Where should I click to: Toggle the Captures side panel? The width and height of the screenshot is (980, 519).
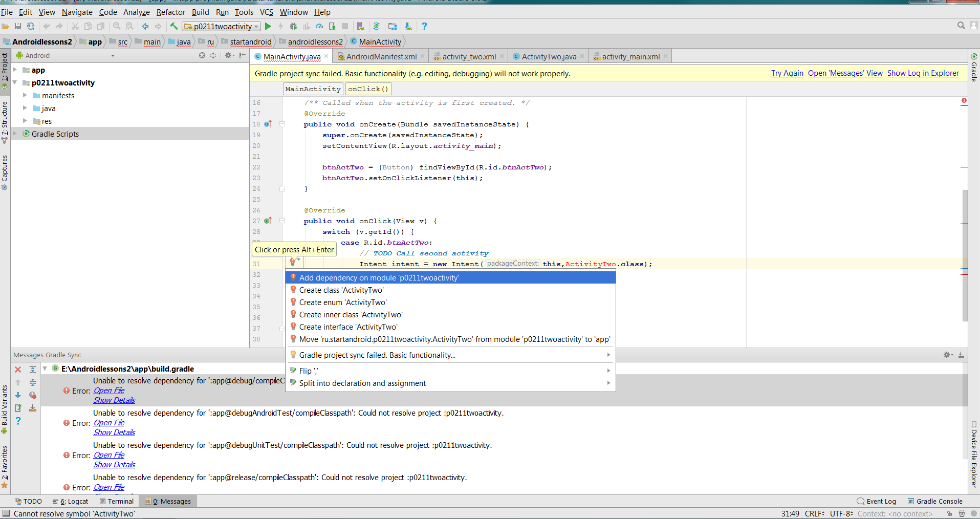click(5, 172)
